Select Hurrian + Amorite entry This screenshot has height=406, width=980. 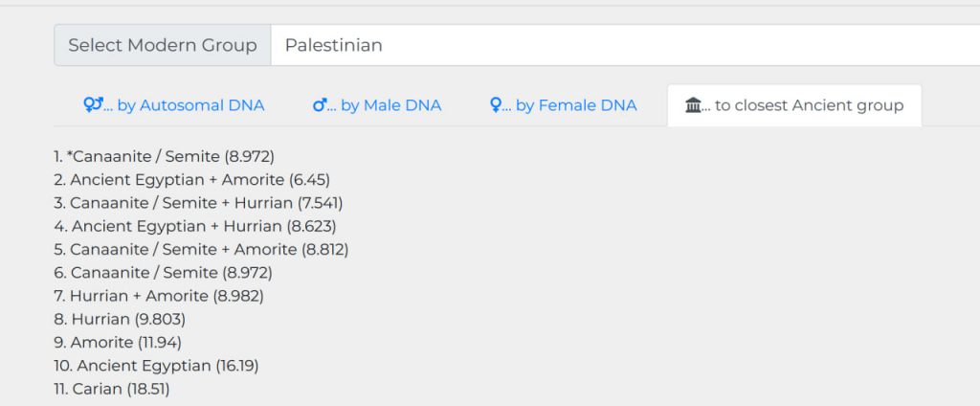pyautogui.click(x=159, y=296)
